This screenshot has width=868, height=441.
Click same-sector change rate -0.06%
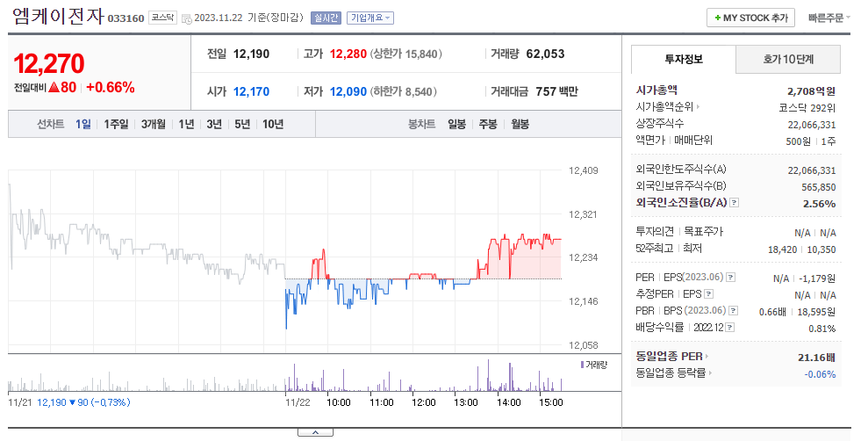point(820,374)
